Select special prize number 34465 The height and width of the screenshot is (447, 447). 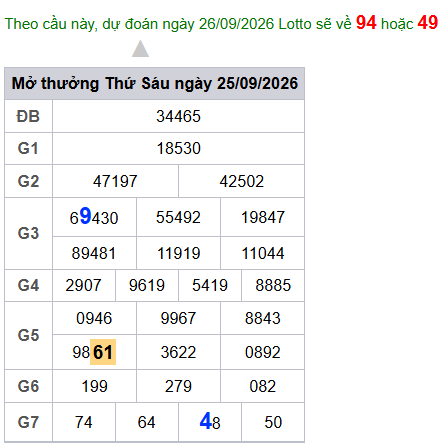178,116
